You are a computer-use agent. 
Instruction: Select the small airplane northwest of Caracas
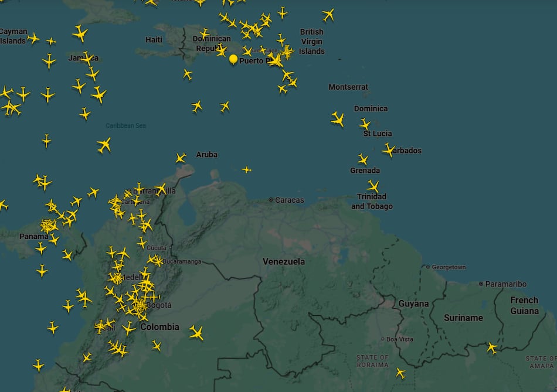point(246,170)
